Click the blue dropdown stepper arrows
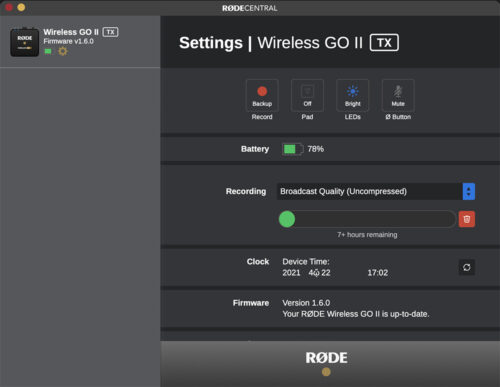Screen dimensions: 500x387 (469, 191)
